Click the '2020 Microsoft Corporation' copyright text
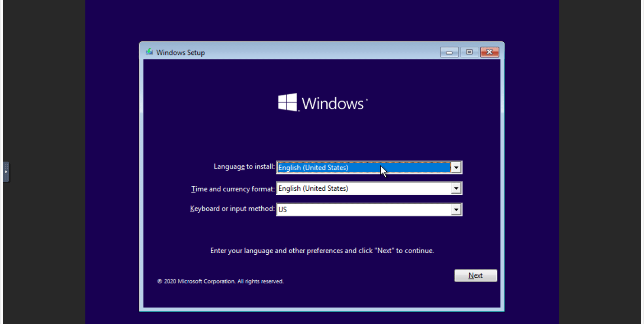The height and width of the screenshot is (324, 644). tap(220, 281)
